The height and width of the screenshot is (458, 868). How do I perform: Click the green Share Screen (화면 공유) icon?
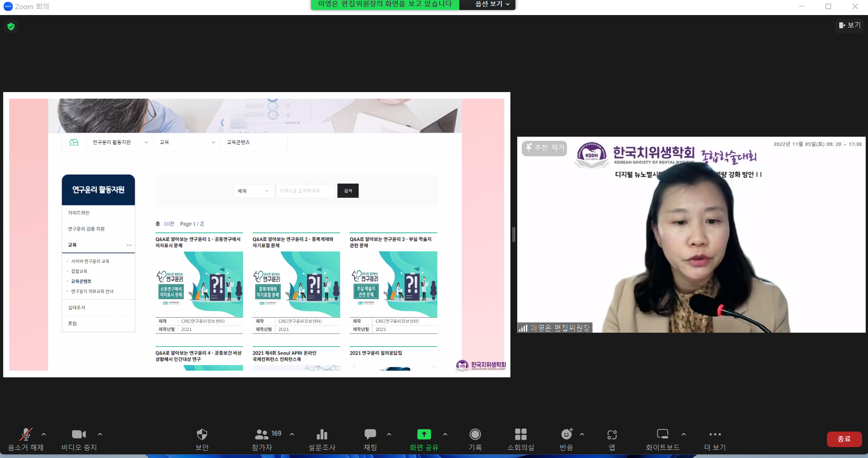424,435
